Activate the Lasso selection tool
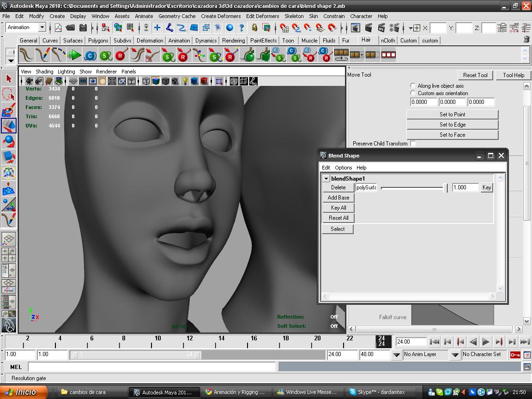This screenshot has width=532, height=399. click(x=9, y=95)
